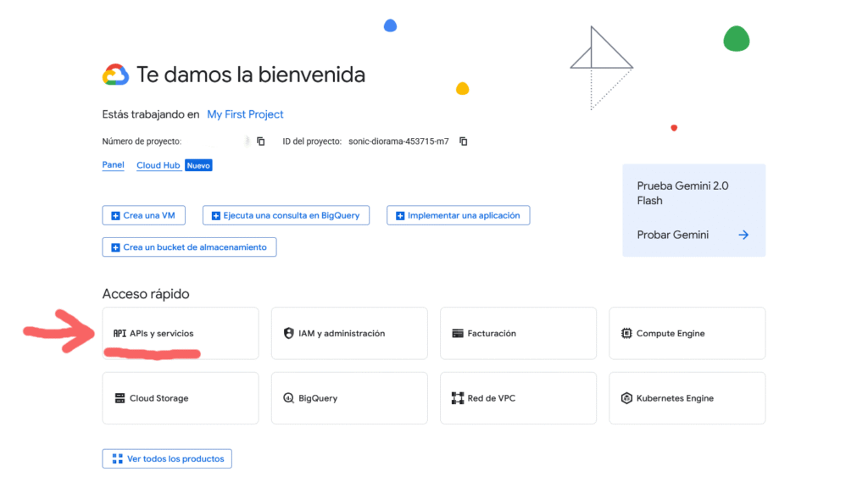Open APIs y servicios from quick access
Viewport: 868px width, 488px height.
click(180, 333)
